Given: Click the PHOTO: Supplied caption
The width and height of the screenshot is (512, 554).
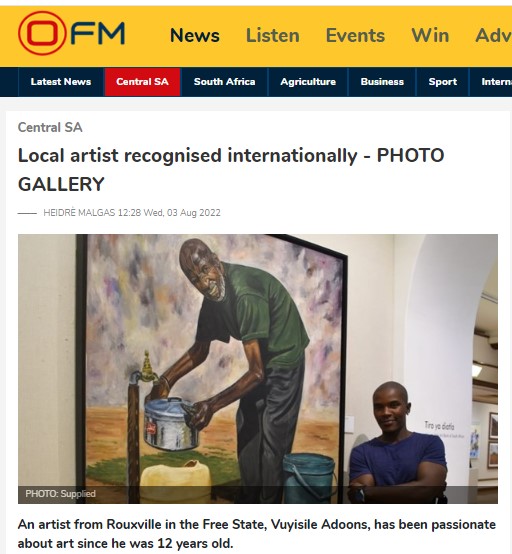Looking at the screenshot, I should coord(60,494).
